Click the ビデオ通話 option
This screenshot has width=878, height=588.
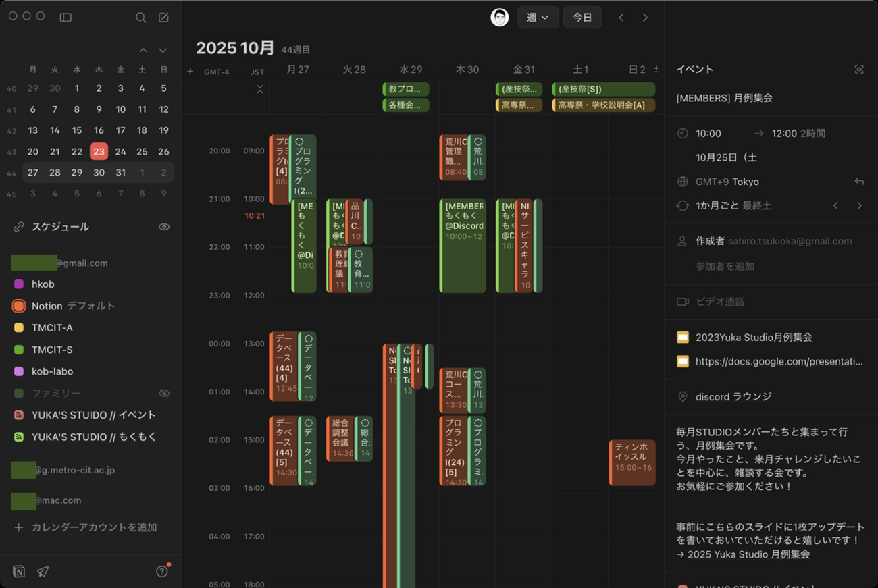point(720,302)
